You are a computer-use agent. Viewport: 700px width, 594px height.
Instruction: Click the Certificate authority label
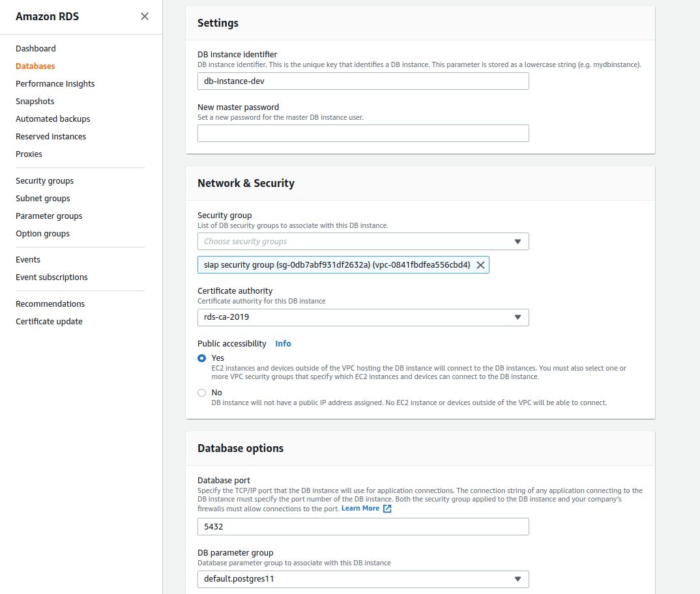point(235,291)
